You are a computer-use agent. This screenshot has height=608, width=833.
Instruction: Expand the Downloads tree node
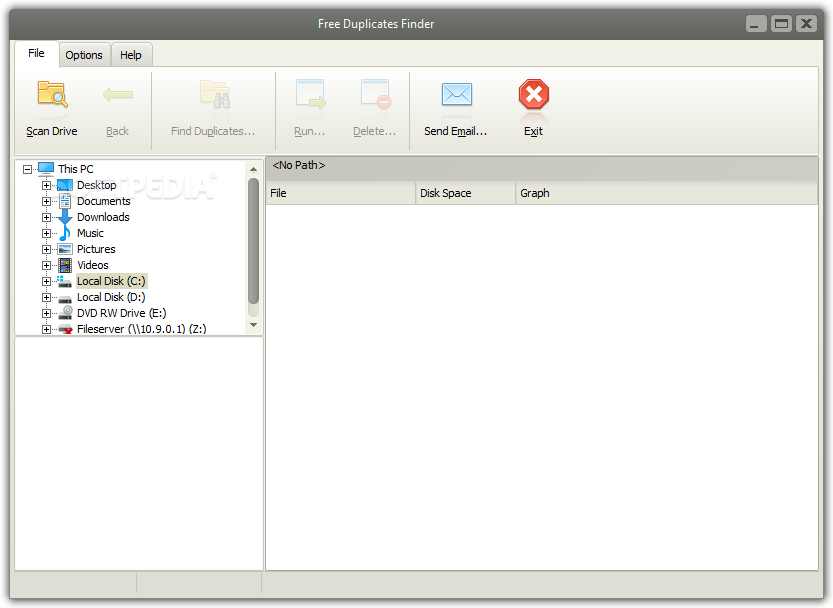[x=47, y=217]
